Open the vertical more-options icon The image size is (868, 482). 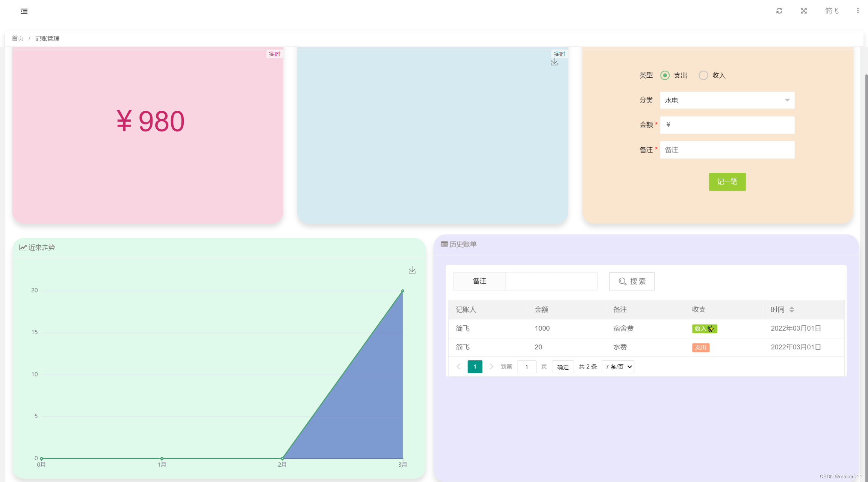pos(858,11)
